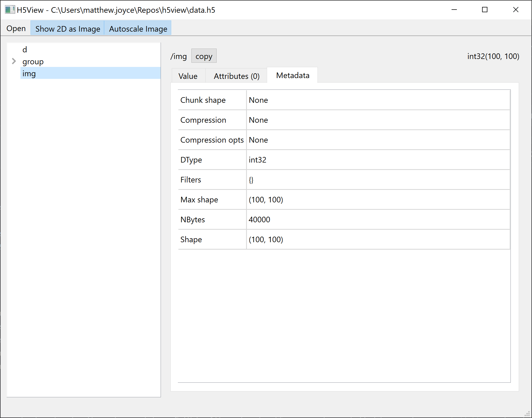Select the dataset named d
Viewport: 532px width, 418px height.
click(x=25, y=49)
